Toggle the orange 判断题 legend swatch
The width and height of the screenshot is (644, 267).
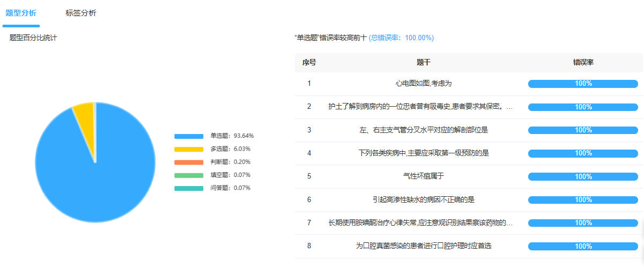coord(189,162)
